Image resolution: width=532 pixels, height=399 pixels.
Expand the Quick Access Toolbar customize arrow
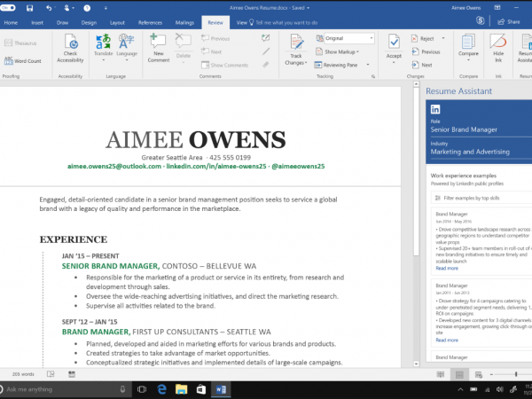[106, 8]
